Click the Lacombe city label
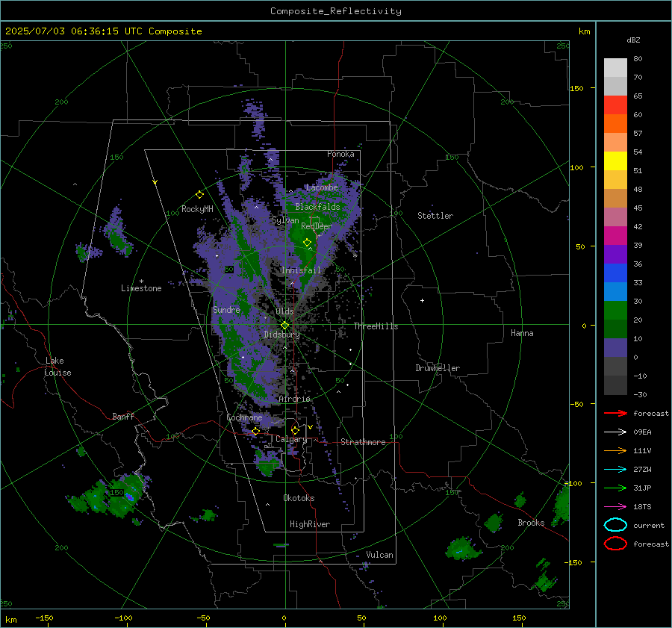The image size is (672, 628). click(x=322, y=187)
